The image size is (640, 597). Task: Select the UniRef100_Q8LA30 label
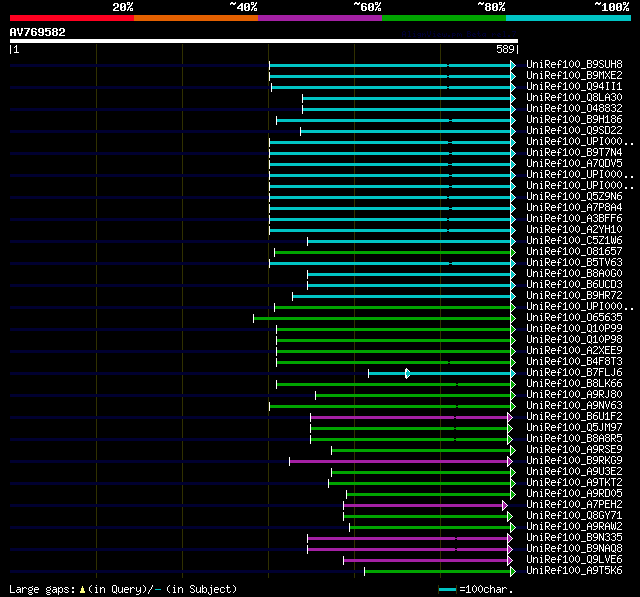click(x=574, y=98)
